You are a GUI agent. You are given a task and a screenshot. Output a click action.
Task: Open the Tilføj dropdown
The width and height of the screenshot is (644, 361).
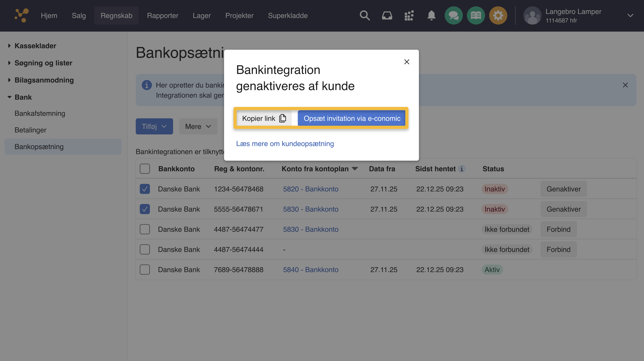(x=154, y=127)
